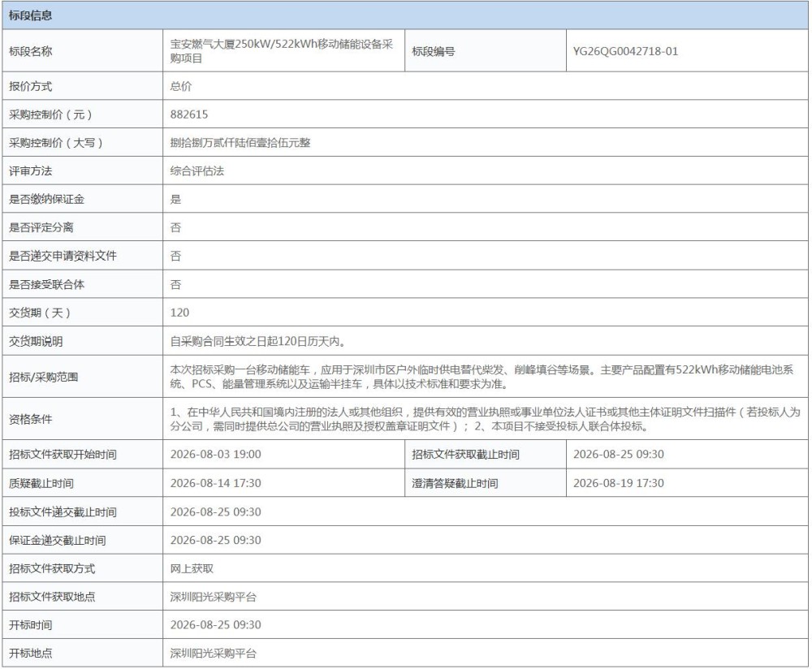This screenshot has height=669, width=812.
Task: Click the value 网上获取
Action: (x=192, y=568)
